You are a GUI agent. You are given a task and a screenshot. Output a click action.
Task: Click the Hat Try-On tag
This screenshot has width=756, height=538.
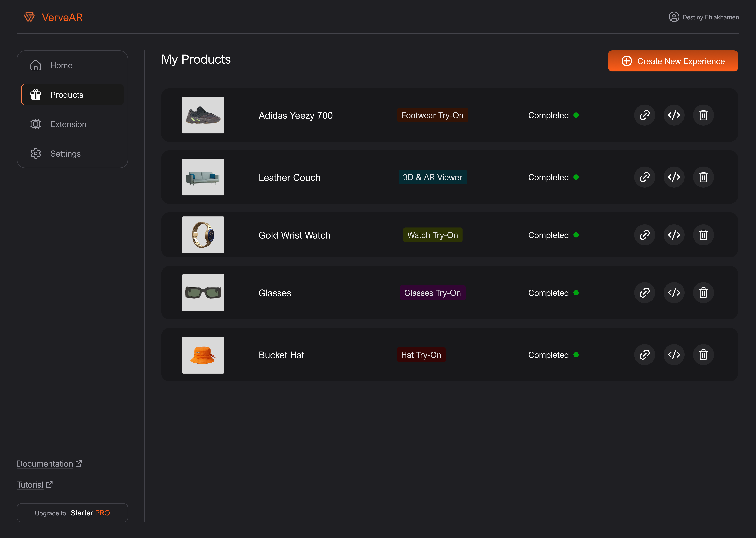(x=421, y=355)
